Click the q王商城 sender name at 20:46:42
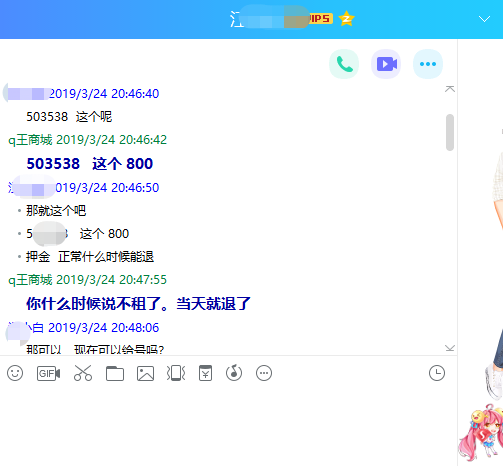The image size is (503, 466). (x=30, y=140)
